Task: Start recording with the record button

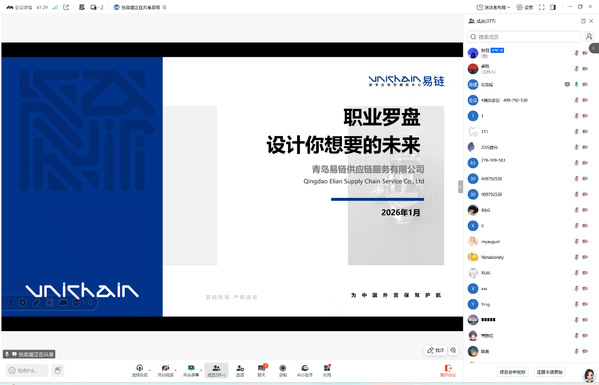Action: point(283,370)
